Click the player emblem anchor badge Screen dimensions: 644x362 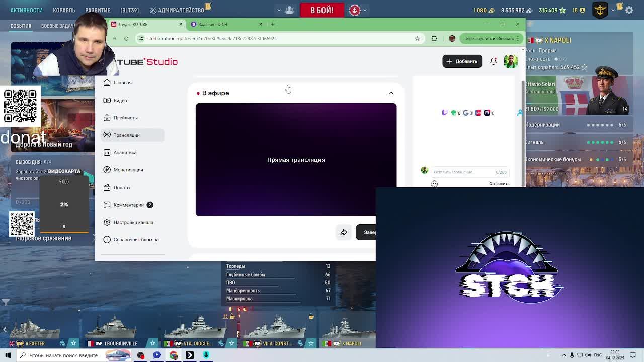(x=600, y=10)
